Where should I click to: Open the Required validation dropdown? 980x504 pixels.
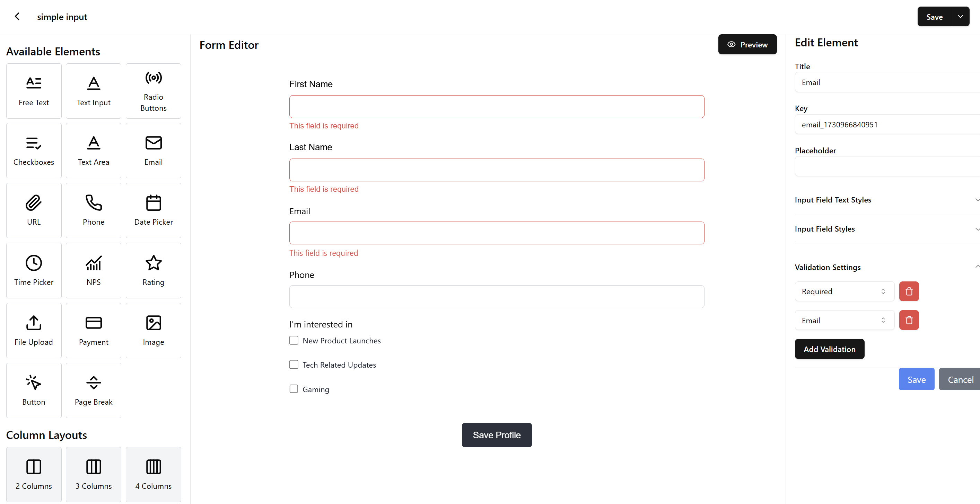[844, 291]
